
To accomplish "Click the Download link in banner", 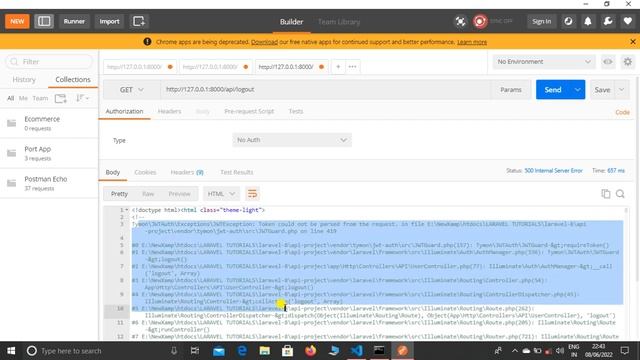I will click(264, 42).
